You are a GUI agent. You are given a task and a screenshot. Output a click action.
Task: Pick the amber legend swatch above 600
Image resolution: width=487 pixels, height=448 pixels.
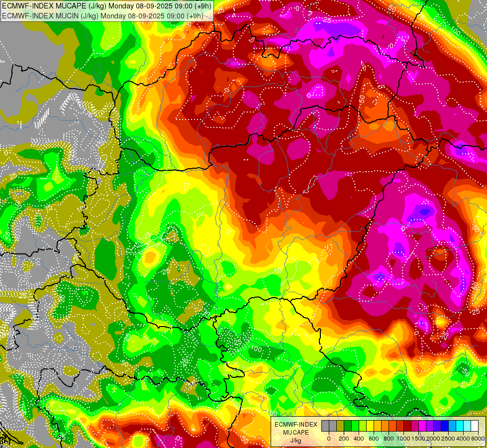coord(378,426)
